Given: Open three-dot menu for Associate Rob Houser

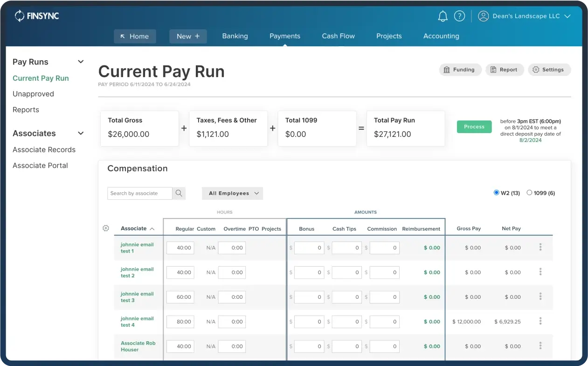Looking at the screenshot, I should coord(540,346).
